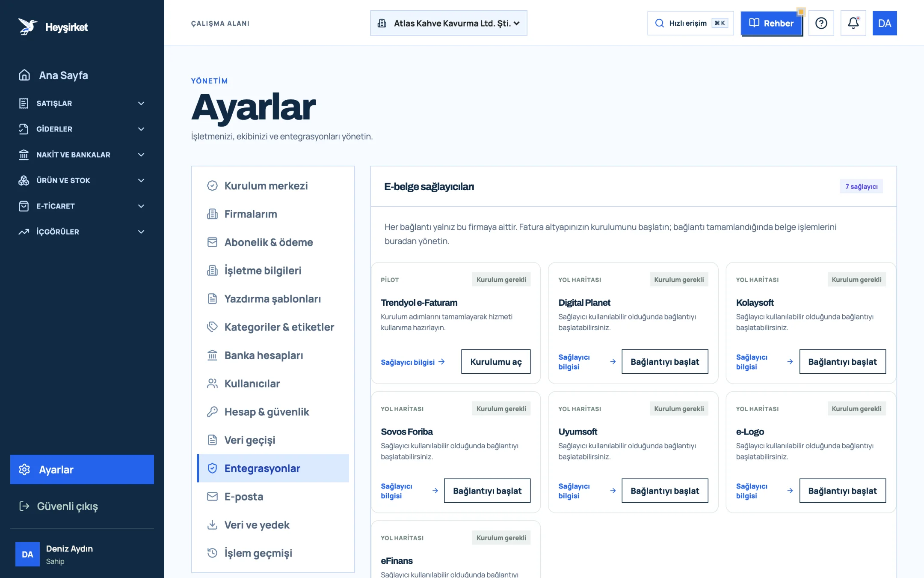This screenshot has height=578, width=924.
Task: Start connection for Sovos Foriba
Action: [x=487, y=491]
